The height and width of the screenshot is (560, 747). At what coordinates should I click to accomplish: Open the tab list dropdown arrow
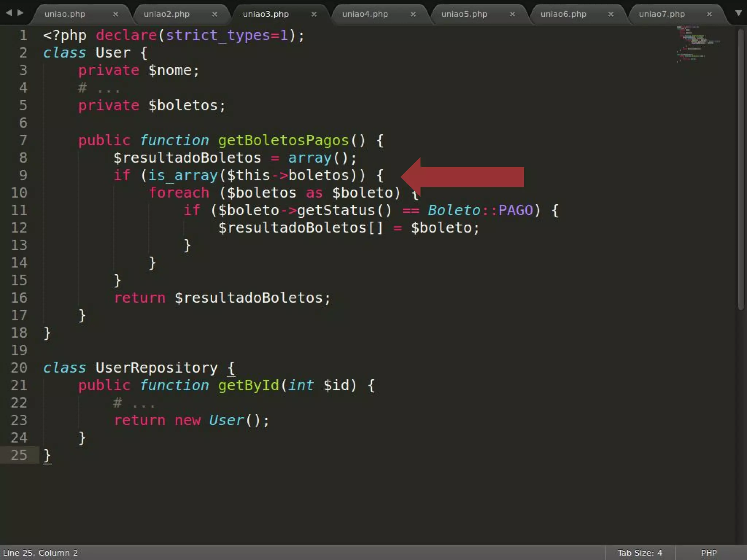[x=738, y=13]
